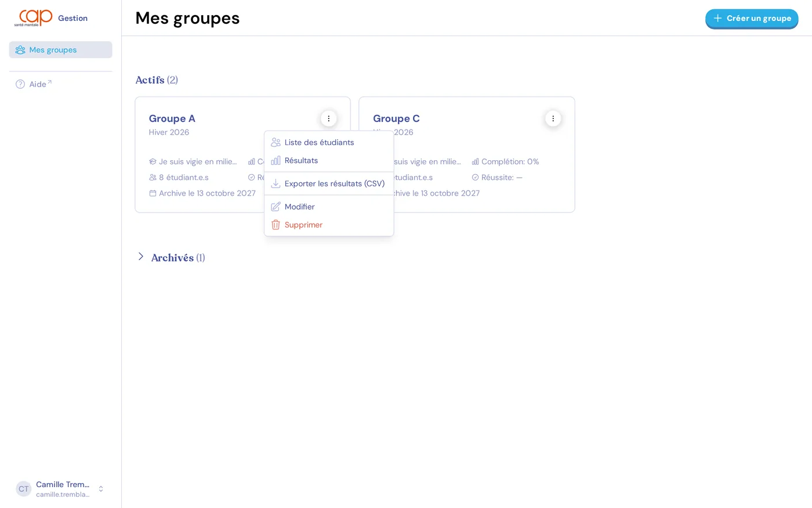This screenshot has height=508, width=812.
Task: Click the bar chart icon beside Résultats
Action: pyautogui.click(x=275, y=160)
